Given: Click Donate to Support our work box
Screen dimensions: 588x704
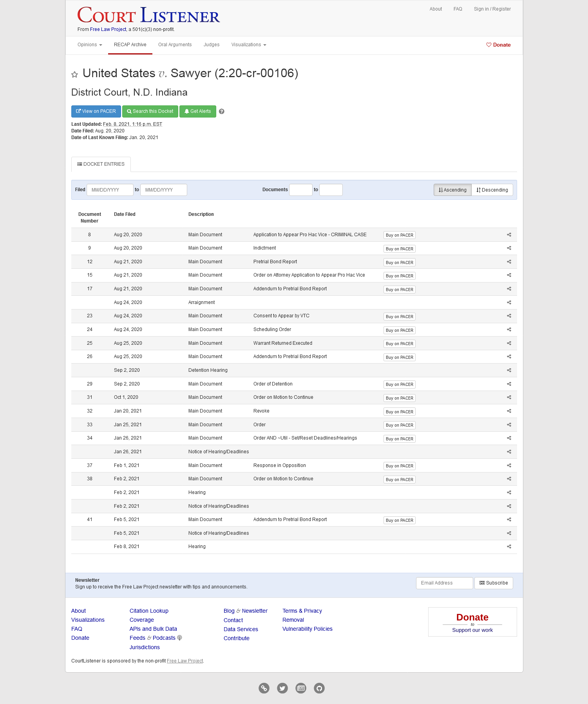Looking at the screenshot, I should pos(472,622).
